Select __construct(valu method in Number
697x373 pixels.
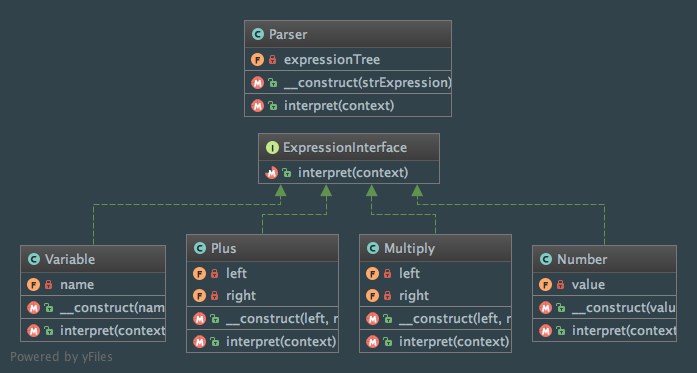[605, 308]
